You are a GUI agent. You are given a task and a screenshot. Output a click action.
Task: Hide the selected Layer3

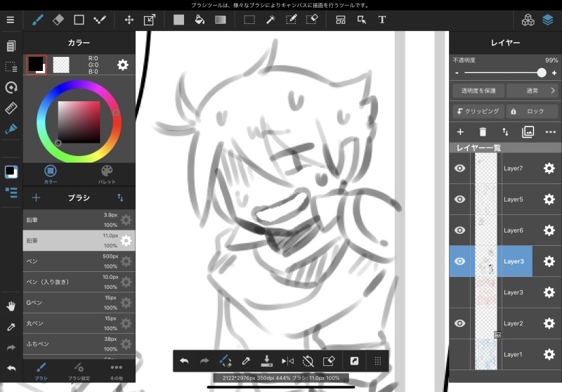[x=460, y=261]
